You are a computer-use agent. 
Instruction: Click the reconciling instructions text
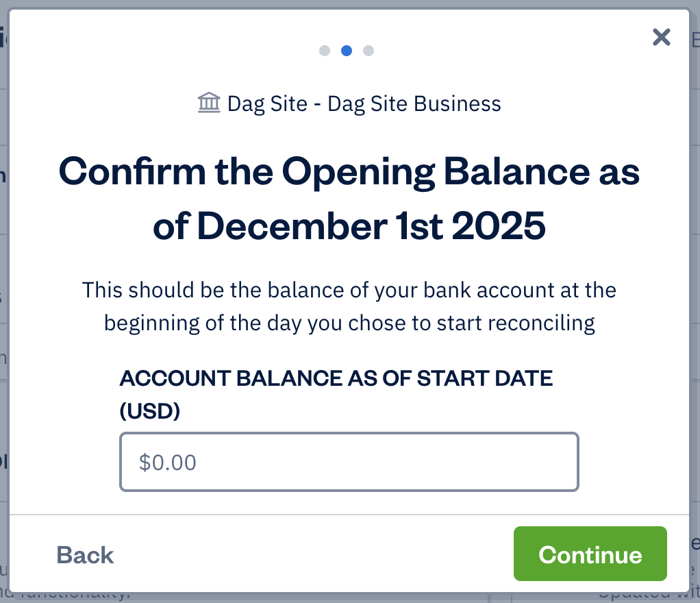(x=349, y=306)
